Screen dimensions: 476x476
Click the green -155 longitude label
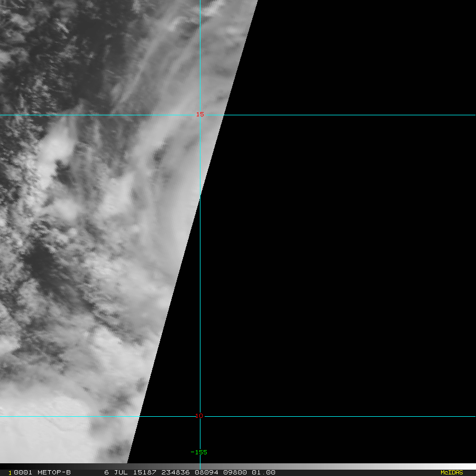pos(199,452)
